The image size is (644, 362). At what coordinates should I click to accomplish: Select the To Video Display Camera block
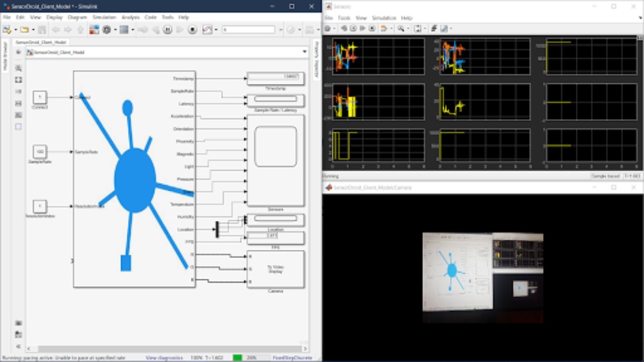(x=276, y=269)
